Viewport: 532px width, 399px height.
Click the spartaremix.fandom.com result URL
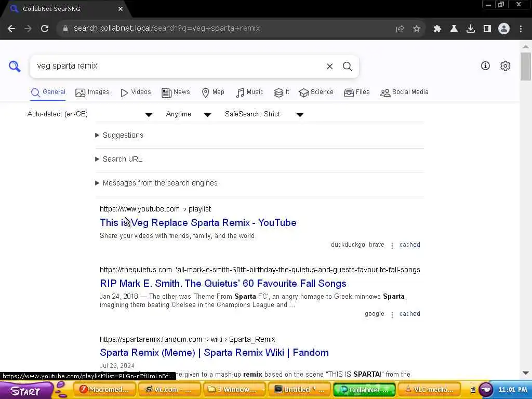point(187,340)
